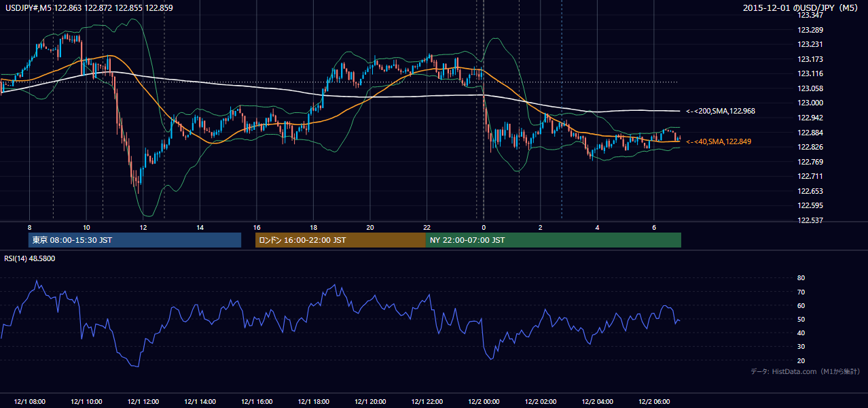Click bottom time label 12/1 22:00
This screenshot has width=868, height=408.
427,402
